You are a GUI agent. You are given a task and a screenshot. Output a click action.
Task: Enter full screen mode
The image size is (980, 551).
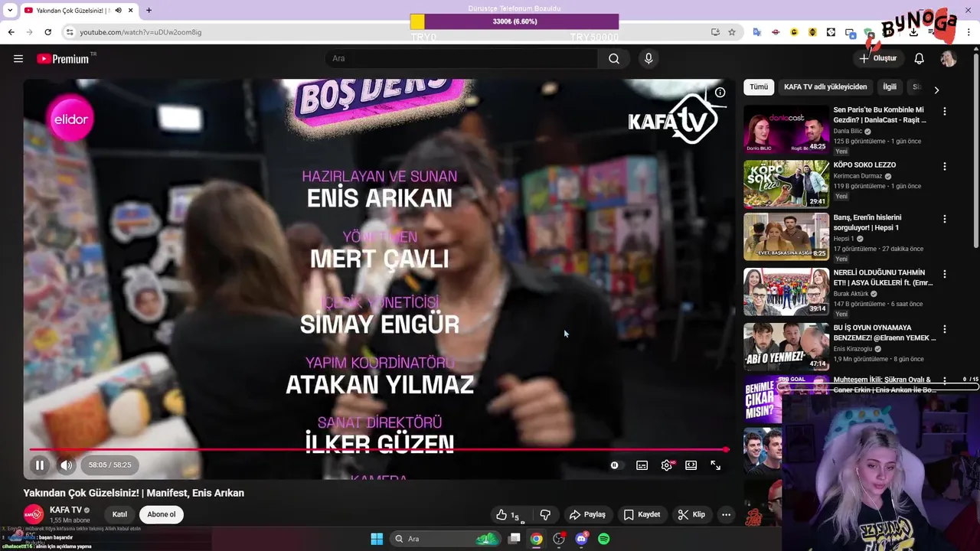point(716,465)
